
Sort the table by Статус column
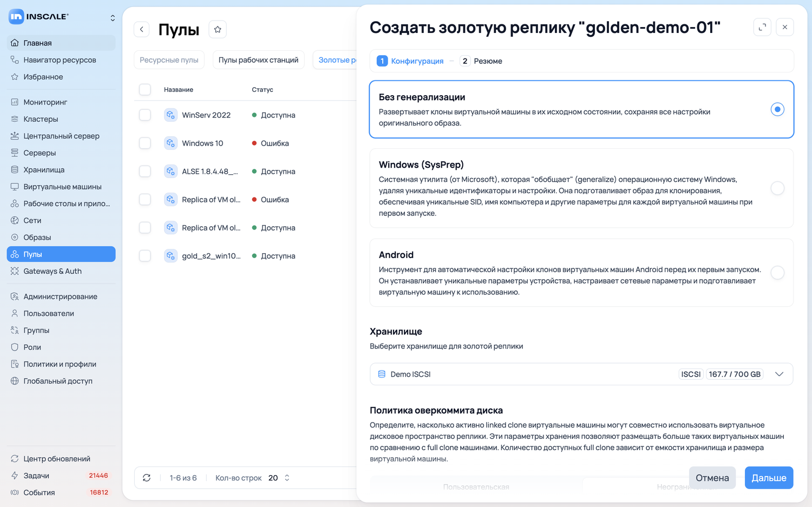263,90
